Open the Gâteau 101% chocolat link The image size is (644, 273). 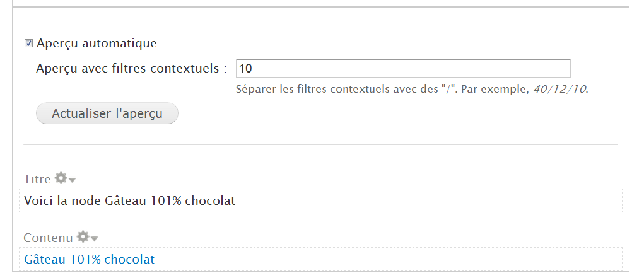[89, 259]
